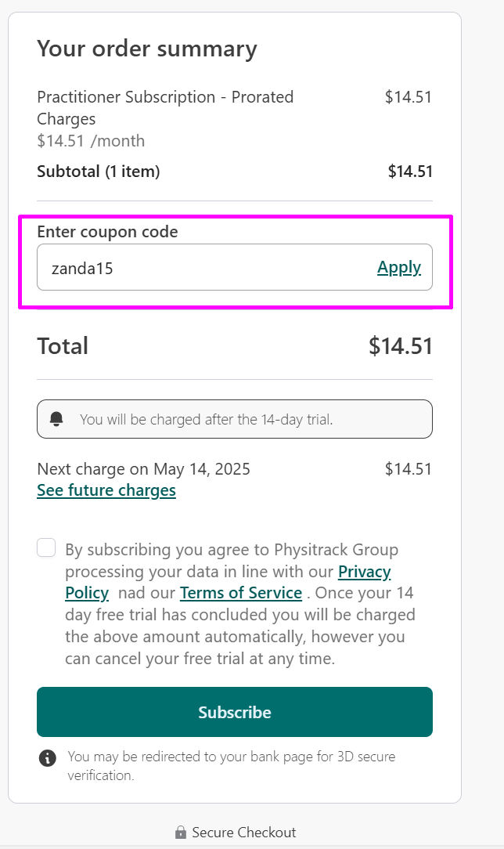Click the Your order summary heading

[147, 49]
